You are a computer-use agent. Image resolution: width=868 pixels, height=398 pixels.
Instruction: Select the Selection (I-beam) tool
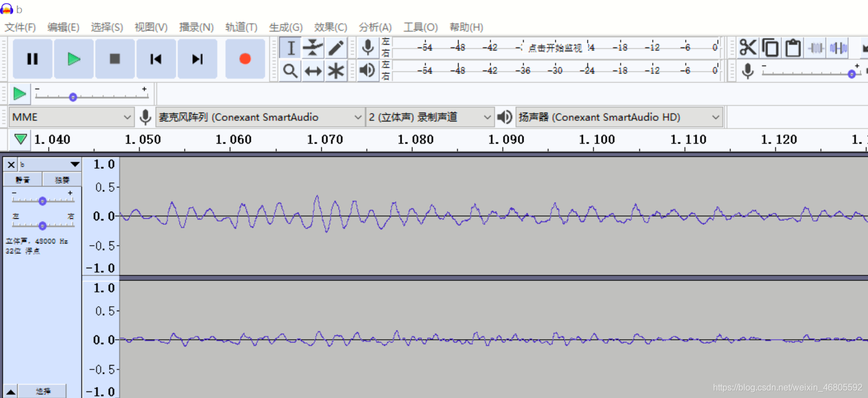click(x=291, y=48)
